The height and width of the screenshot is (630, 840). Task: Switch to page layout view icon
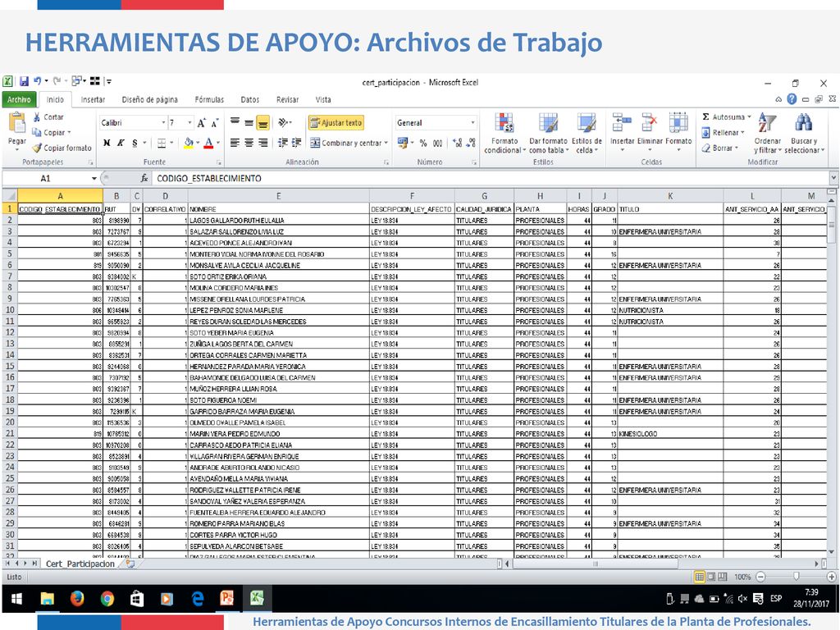click(x=711, y=577)
